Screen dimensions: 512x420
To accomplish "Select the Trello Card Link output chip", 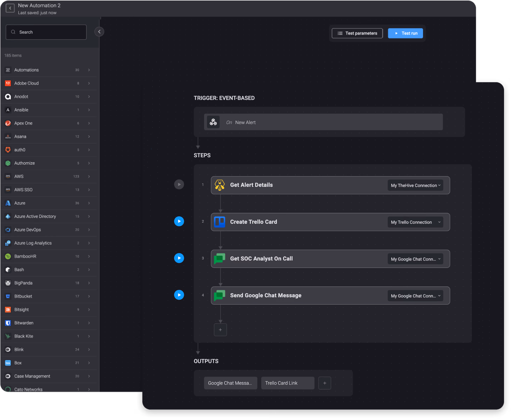I will pos(288,383).
